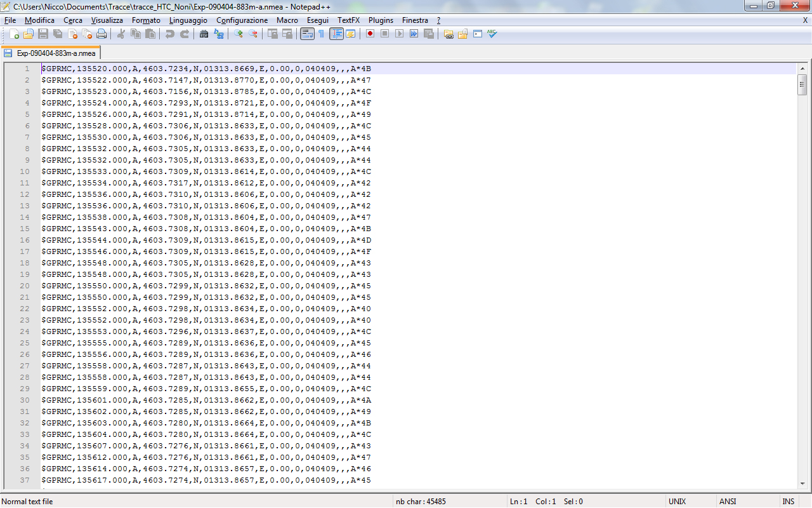
Task: Open the Linguaggio menu
Action: pyautogui.click(x=188, y=20)
